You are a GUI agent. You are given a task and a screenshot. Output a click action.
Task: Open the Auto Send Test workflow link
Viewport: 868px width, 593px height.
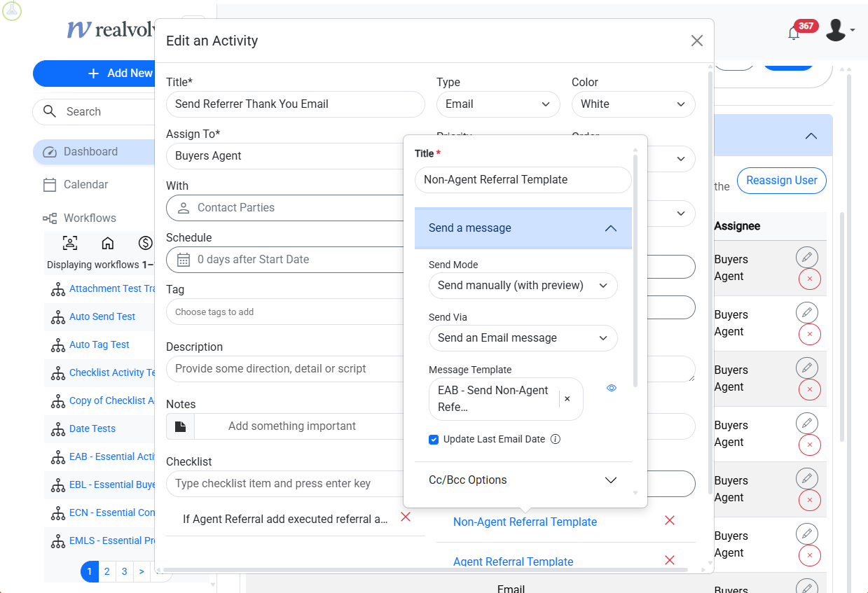pos(102,316)
